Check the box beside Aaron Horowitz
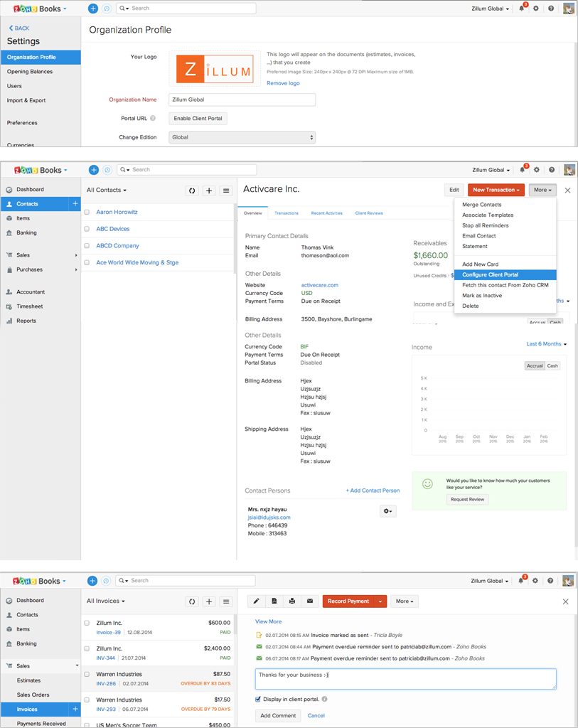Screen dimensions: 578x728 click(x=87, y=213)
